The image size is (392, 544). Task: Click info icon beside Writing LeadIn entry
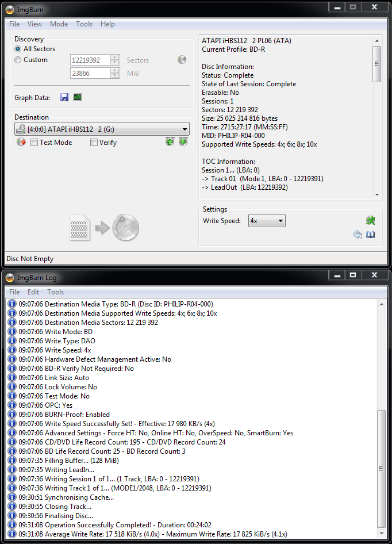12,469
